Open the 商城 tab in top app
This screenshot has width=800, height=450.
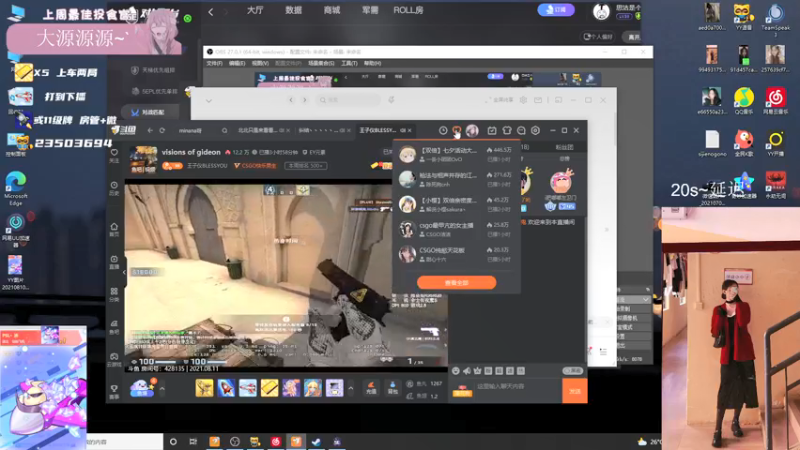pos(332,10)
